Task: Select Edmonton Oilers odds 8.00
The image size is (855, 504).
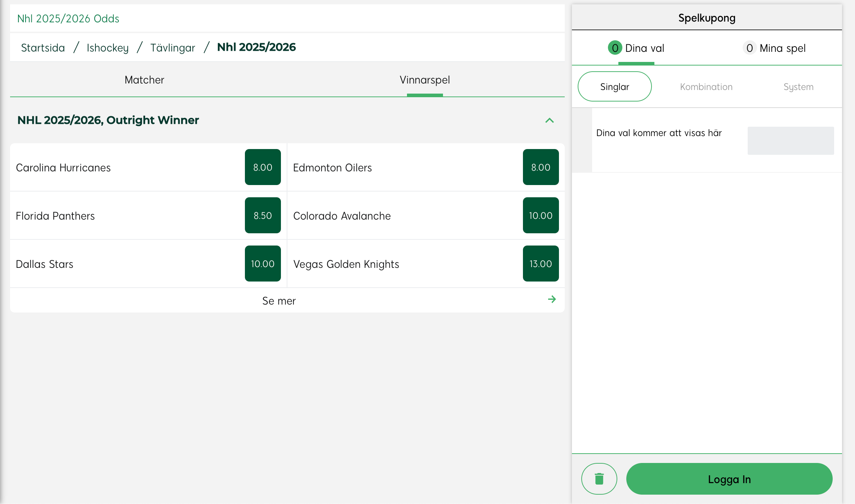Action: click(540, 167)
